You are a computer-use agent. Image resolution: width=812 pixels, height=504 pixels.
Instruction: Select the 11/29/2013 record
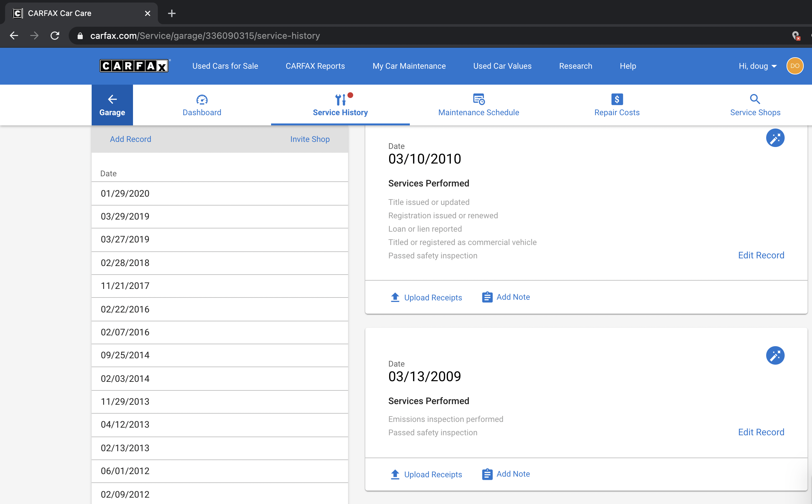click(x=220, y=402)
